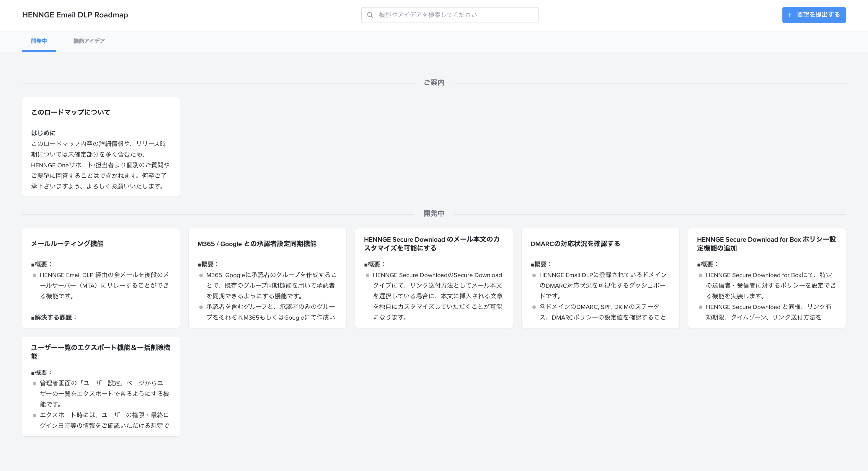
Task: Open the Secure Download for Box ポリシー card
Action: [x=766, y=278]
